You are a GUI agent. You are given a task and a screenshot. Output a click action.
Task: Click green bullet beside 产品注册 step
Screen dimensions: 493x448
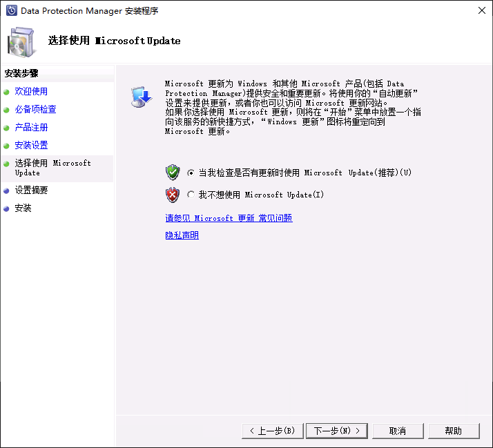[6, 128]
